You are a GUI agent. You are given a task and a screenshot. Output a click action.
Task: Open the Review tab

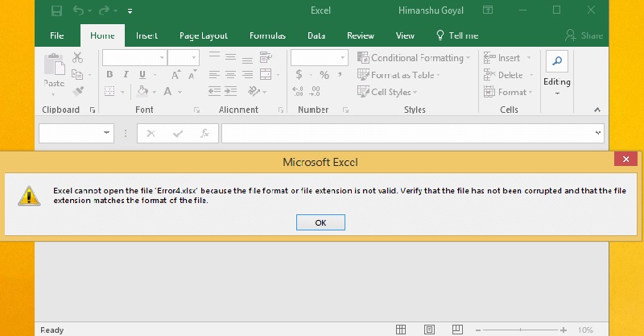(360, 35)
